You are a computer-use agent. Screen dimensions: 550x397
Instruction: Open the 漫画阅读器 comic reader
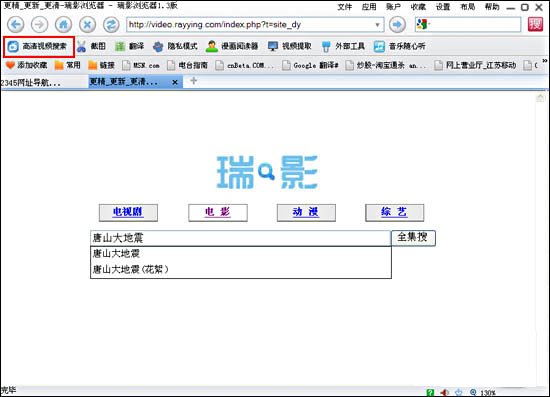click(232, 46)
